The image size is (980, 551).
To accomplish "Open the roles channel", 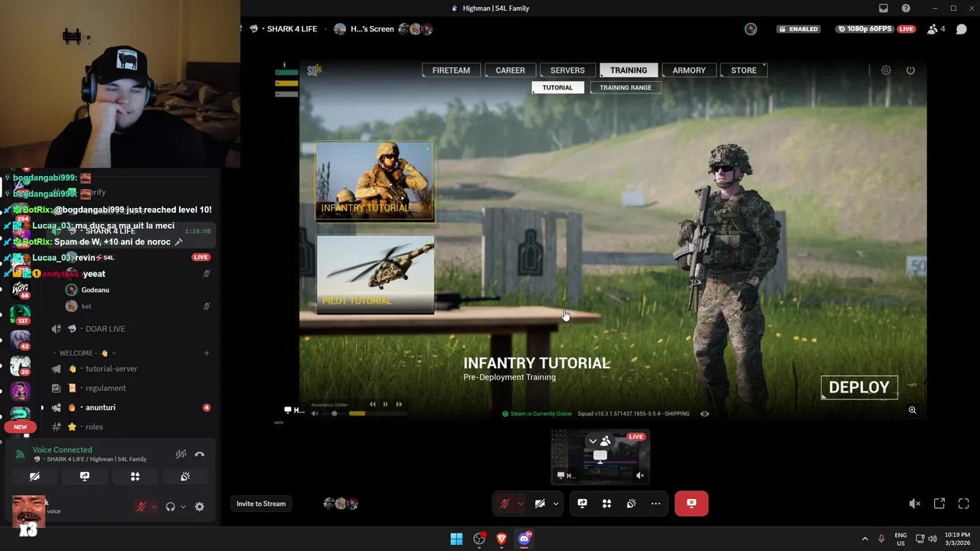I will (x=94, y=427).
